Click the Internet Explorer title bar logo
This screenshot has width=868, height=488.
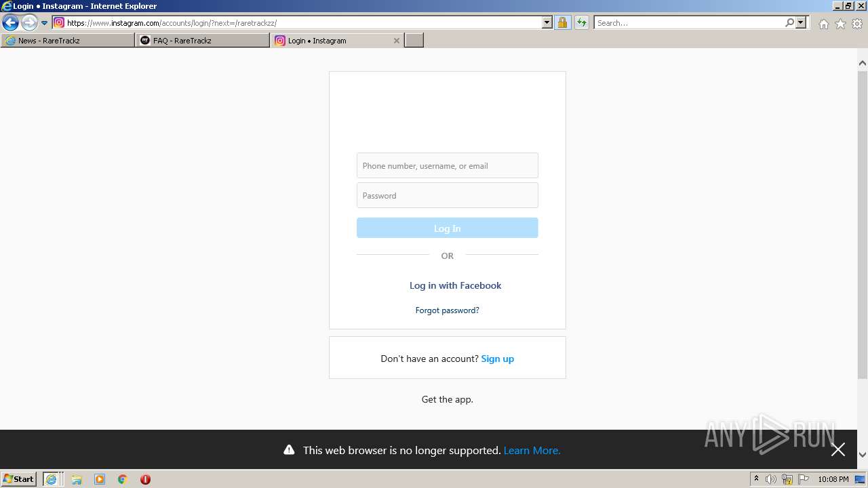pyautogui.click(x=6, y=6)
